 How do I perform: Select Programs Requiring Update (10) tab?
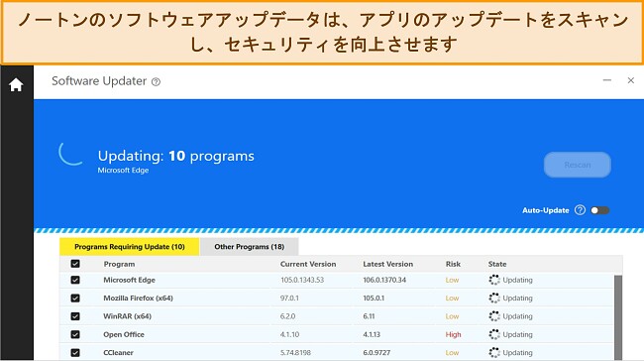coord(130,247)
